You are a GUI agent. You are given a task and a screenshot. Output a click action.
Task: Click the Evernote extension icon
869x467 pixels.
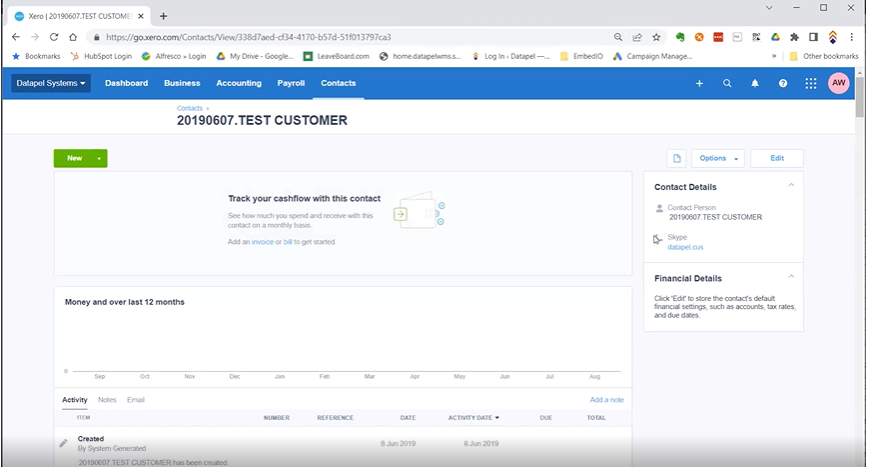[x=680, y=37]
